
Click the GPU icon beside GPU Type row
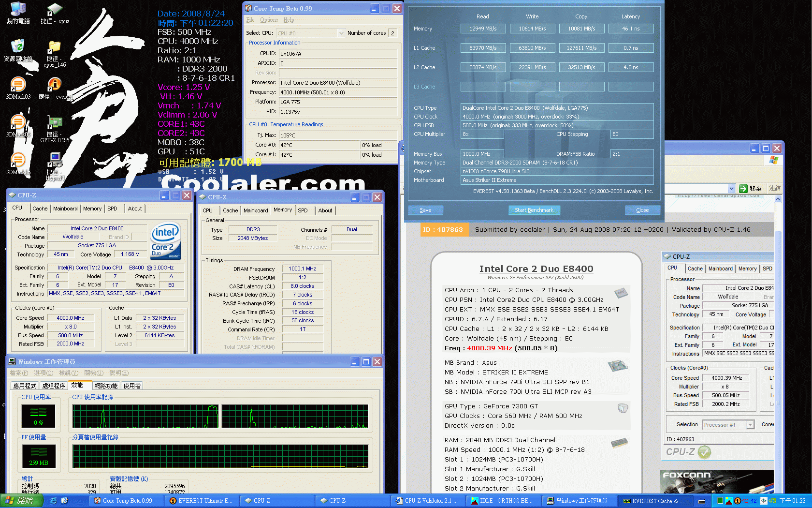(623, 408)
